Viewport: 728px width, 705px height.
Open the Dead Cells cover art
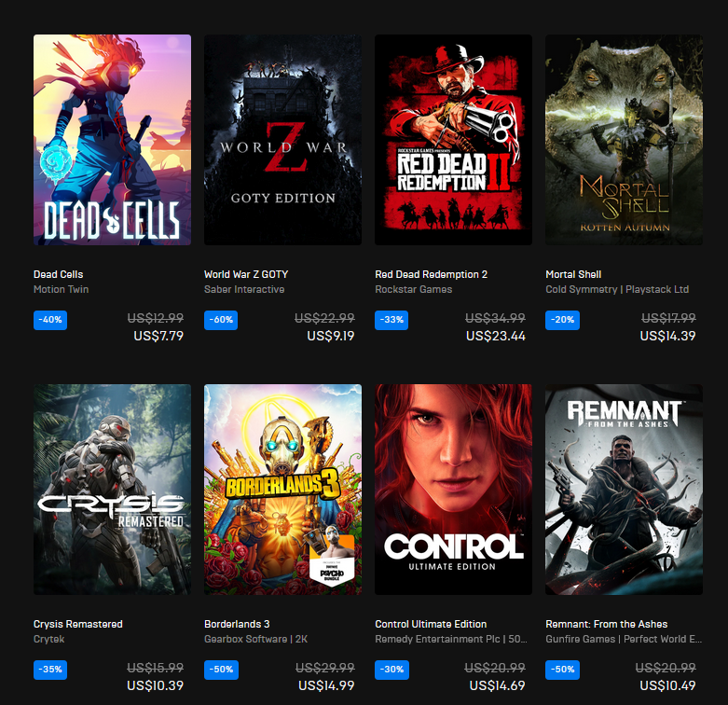click(112, 139)
